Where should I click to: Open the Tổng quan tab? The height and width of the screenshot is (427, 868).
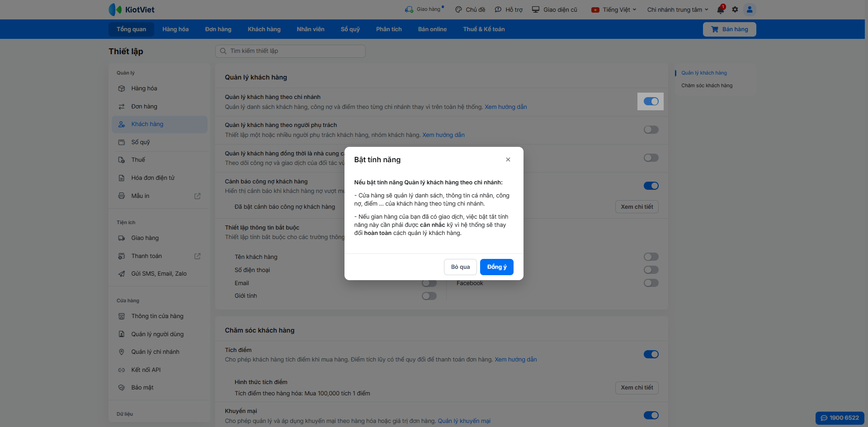(131, 29)
